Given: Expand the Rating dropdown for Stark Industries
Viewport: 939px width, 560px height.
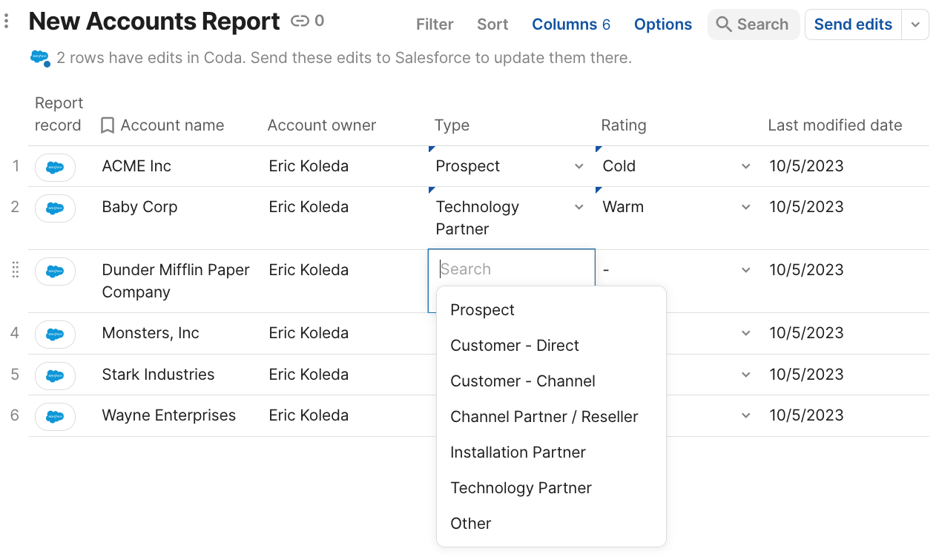Looking at the screenshot, I should (746, 375).
